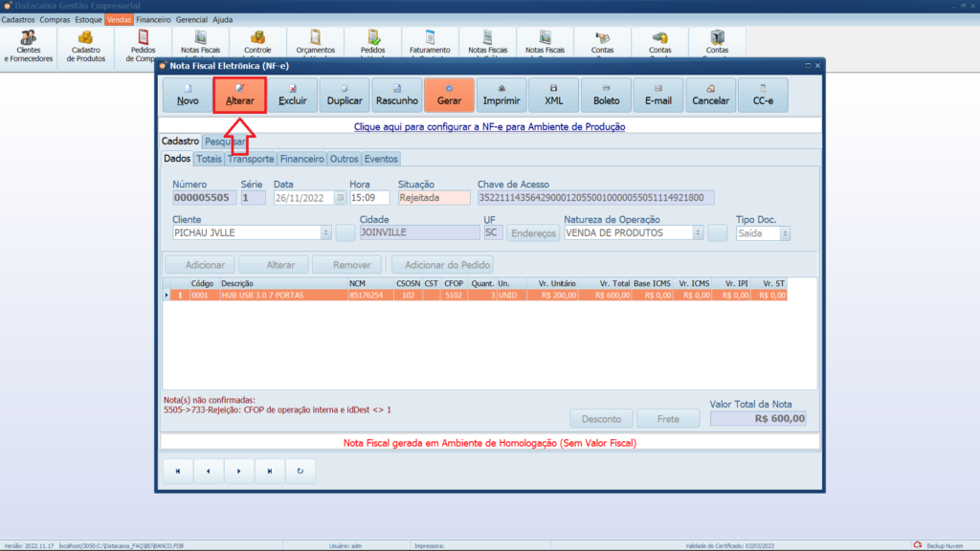The width and height of the screenshot is (980, 551).
Task: Click Excluir to delete the invoice
Action: pos(292,96)
